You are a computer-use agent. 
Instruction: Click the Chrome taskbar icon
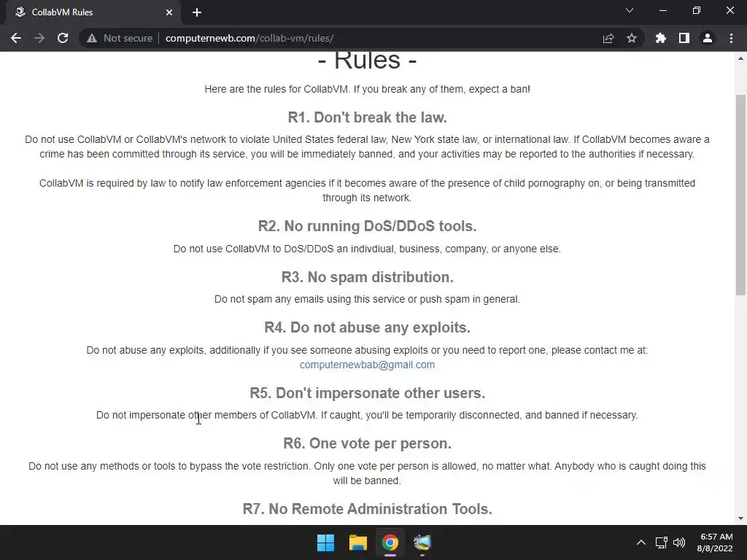[390, 542]
